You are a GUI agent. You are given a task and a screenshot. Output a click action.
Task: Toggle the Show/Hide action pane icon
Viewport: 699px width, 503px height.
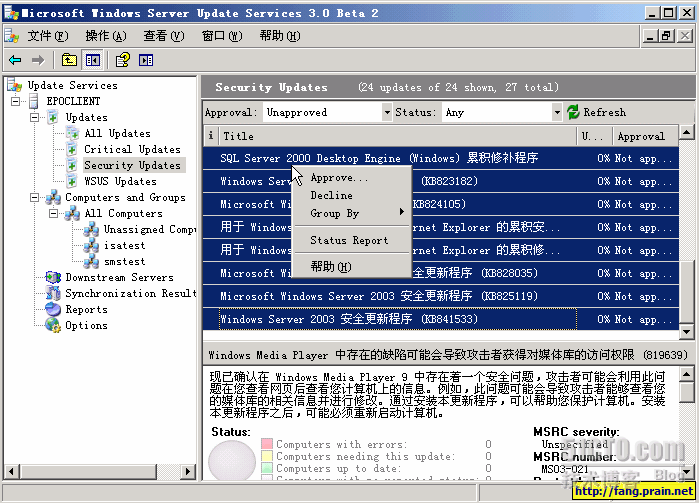point(146,60)
